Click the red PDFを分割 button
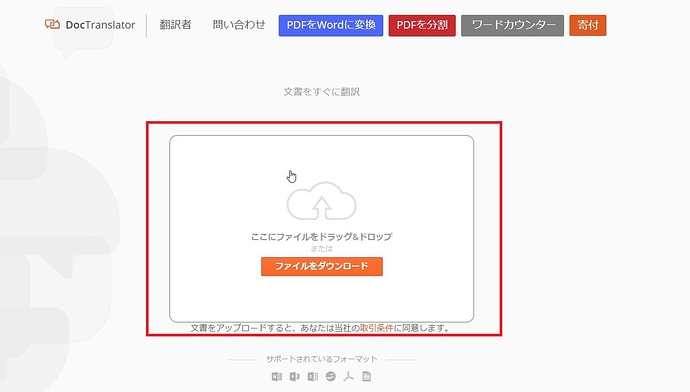Screen dimensions: 690x392 coord(422,25)
